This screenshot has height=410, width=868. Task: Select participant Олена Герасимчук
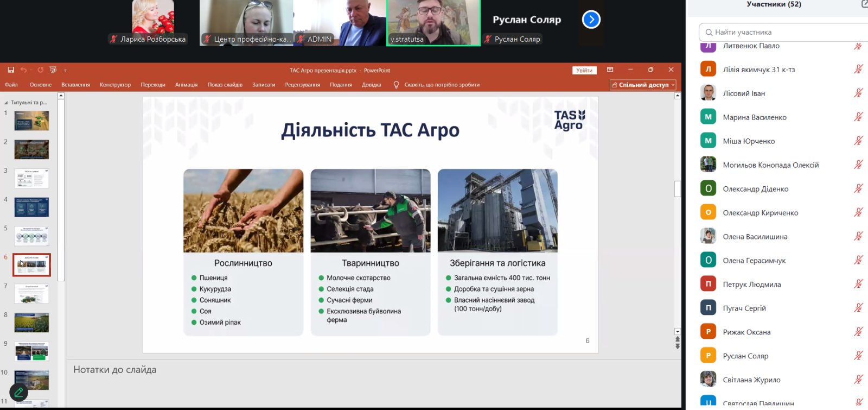pyautogui.click(x=754, y=261)
